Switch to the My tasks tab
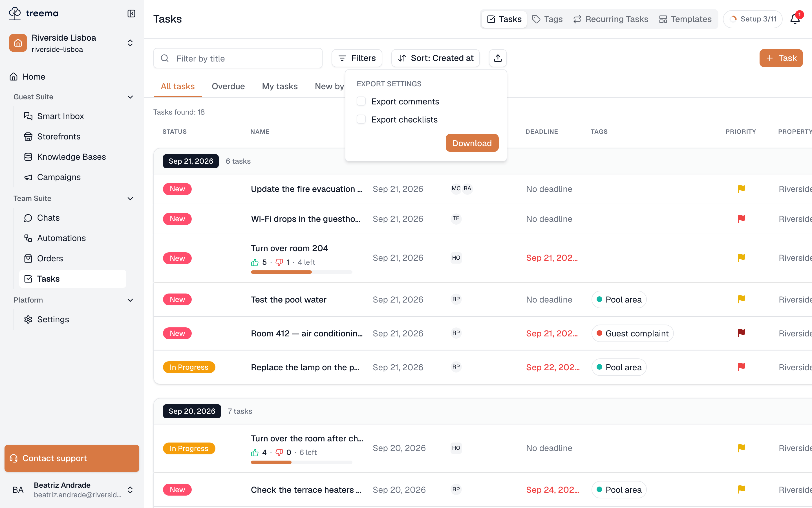 (279, 86)
